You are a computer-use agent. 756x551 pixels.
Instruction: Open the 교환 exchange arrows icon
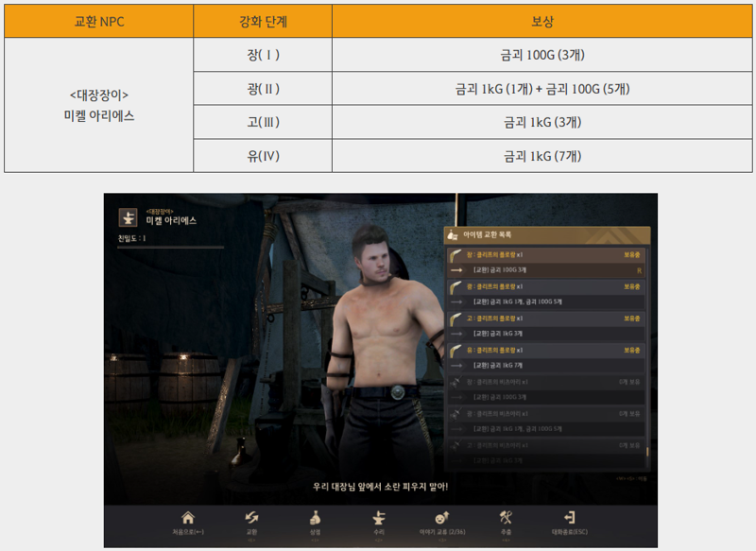(x=251, y=518)
